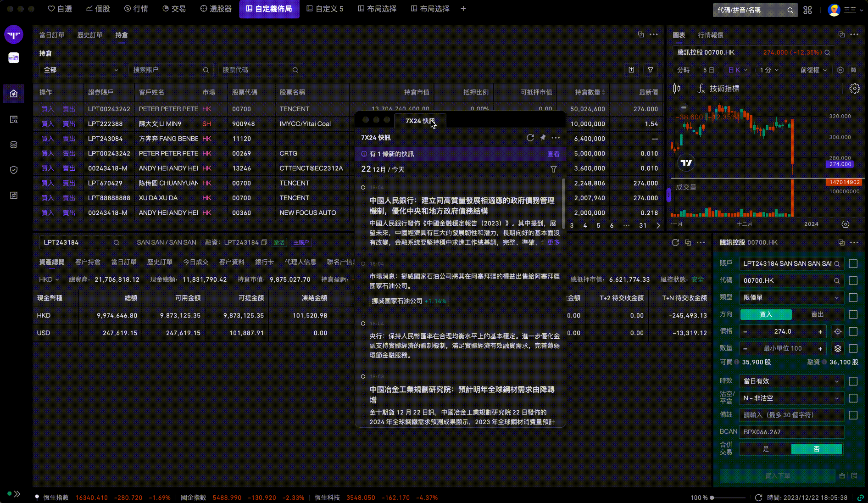Tick the checkbox next to 代碼 field
This screenshot has height=503, width=868.
853,280
